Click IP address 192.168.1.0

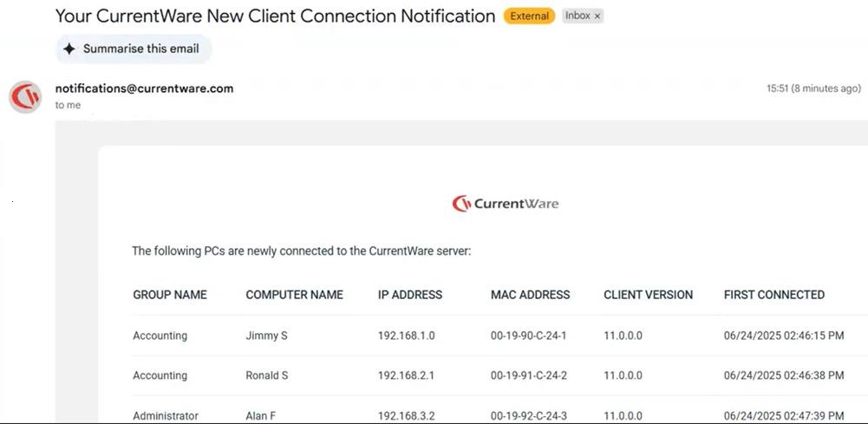pyautogui.click(x=407, y=336)
